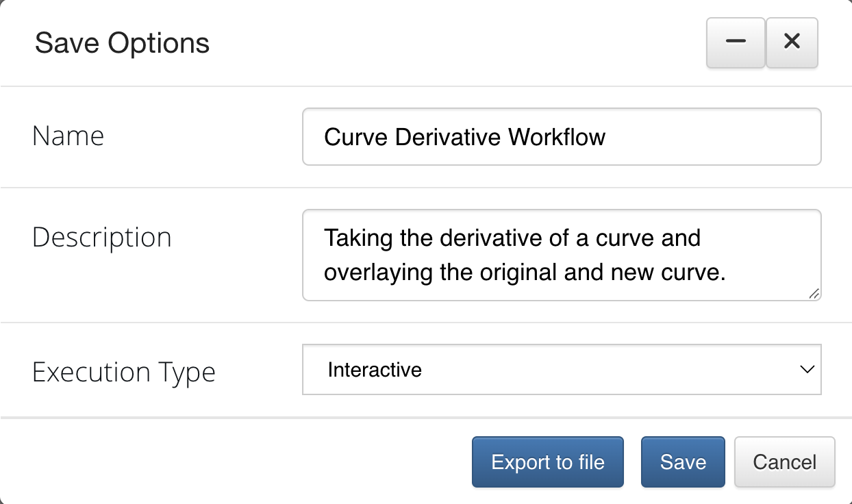Select the word Interactive in the combo box

(x=375, y=370)
